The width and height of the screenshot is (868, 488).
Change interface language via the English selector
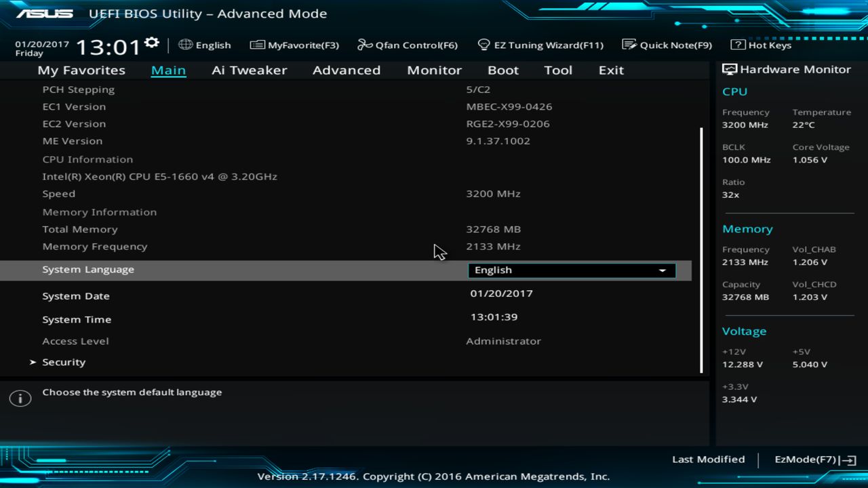pos(204,45)
